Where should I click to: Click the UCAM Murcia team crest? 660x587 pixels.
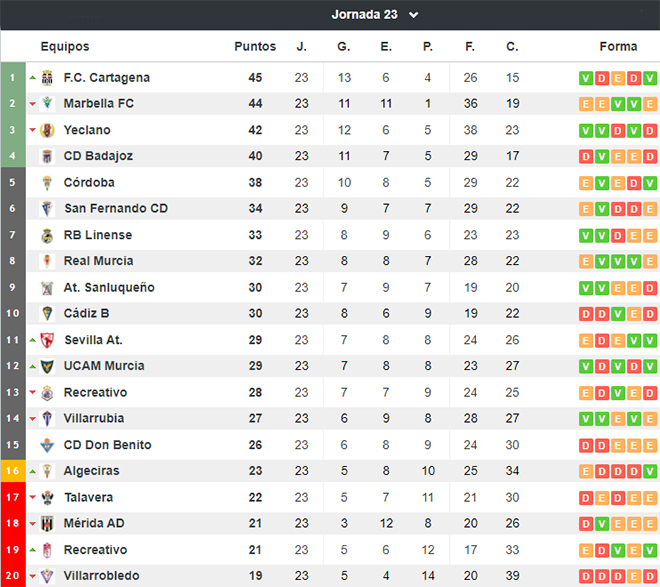47,366
